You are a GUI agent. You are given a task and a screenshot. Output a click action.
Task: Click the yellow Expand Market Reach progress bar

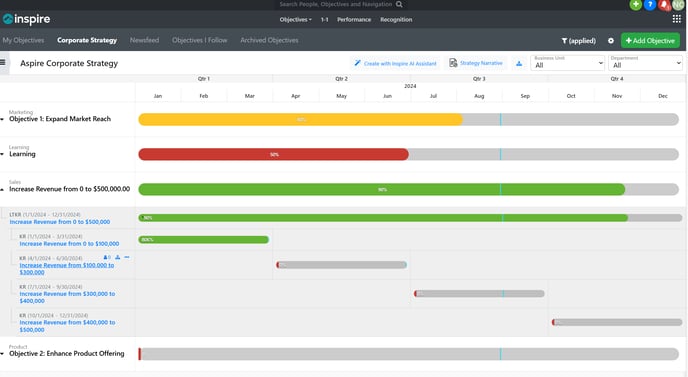point(301,119)
